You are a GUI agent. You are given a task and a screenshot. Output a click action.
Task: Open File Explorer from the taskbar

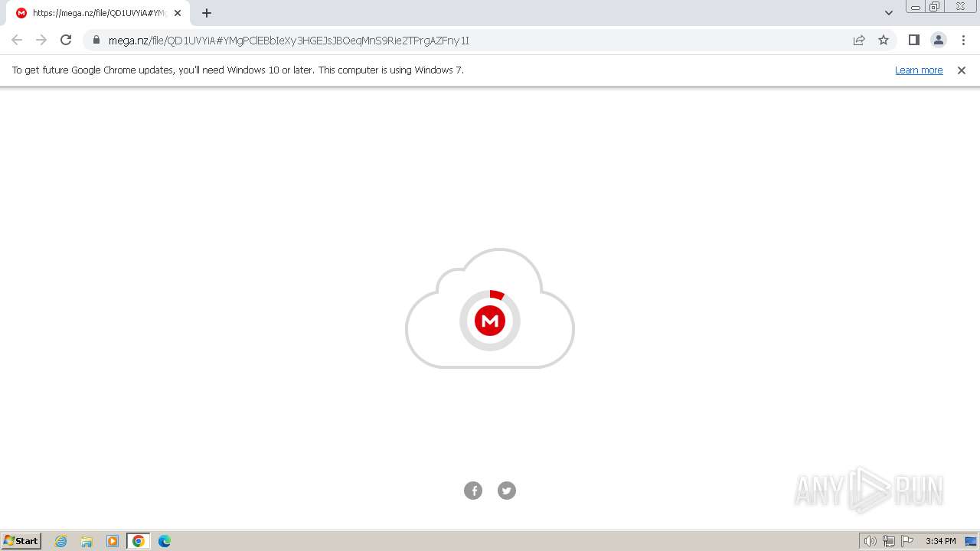point(87,541)
